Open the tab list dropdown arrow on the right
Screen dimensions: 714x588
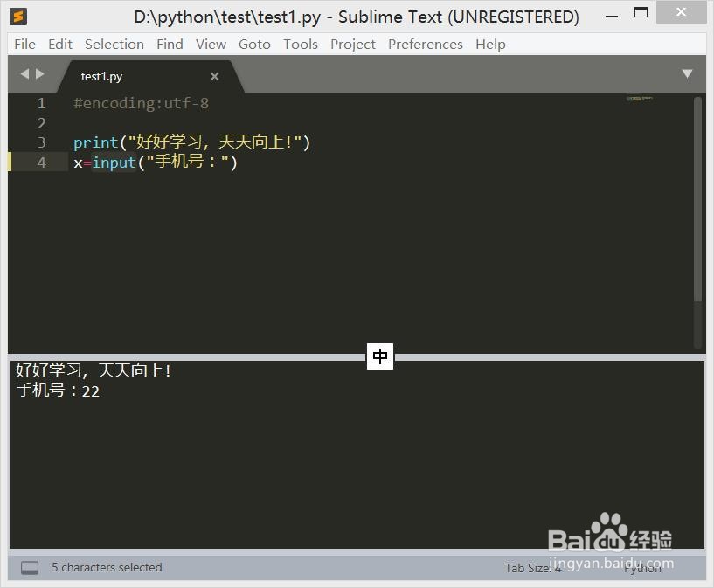coord(687,73)
